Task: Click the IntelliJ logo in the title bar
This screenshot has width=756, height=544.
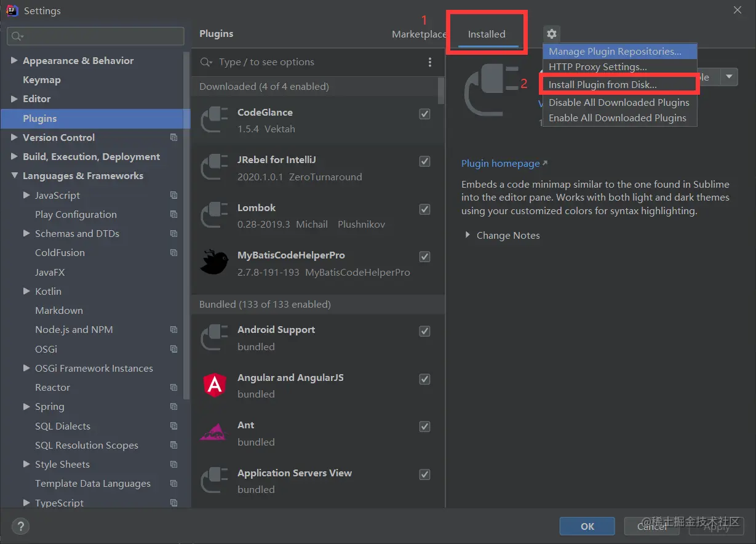Action: [x=12, y=10]
